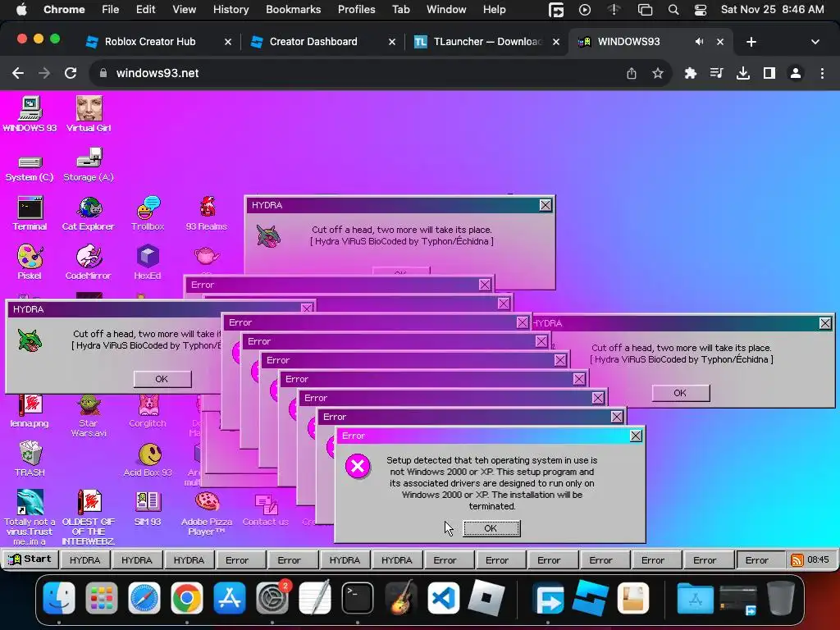
Task: Open the Chrome extensions puzzle icon
Action: [x=691, y=73]
